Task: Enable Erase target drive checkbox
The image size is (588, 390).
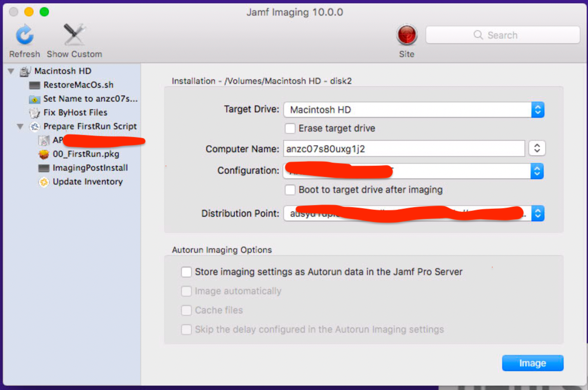Action: tap(290, 128)
